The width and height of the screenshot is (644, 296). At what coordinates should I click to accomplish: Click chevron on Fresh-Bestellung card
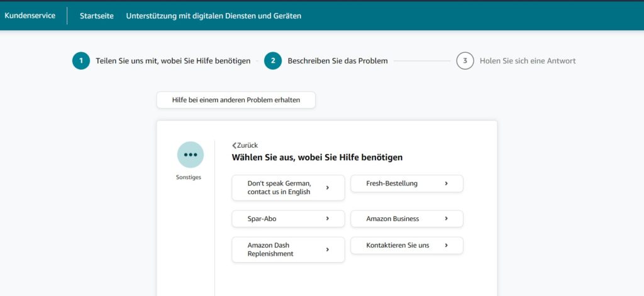[446, 184]
